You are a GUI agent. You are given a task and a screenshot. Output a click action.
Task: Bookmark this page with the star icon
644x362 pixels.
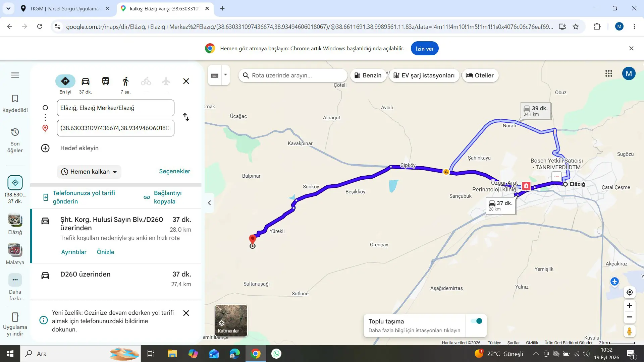[576, 26]
